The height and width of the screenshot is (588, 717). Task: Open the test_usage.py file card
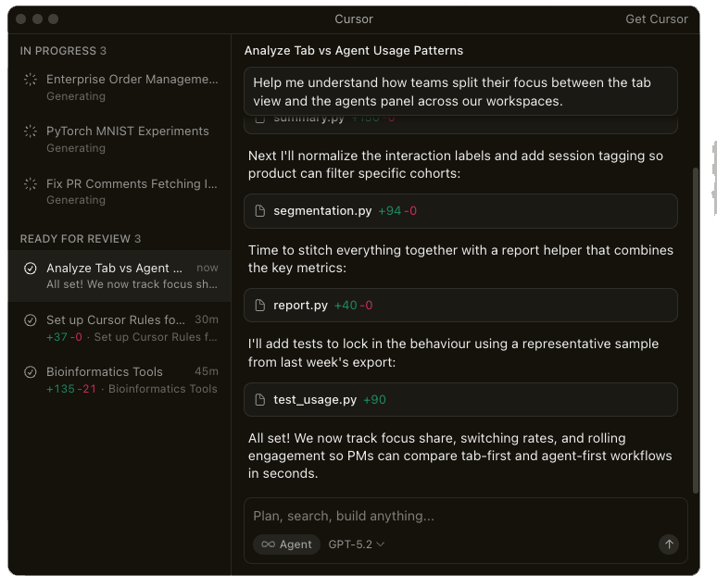coord(460,400)
